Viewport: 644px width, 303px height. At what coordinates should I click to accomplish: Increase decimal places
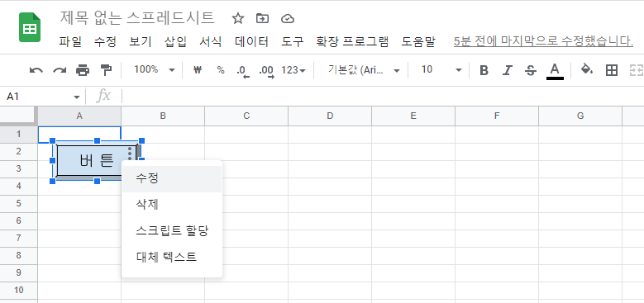(x=266, y=71)
